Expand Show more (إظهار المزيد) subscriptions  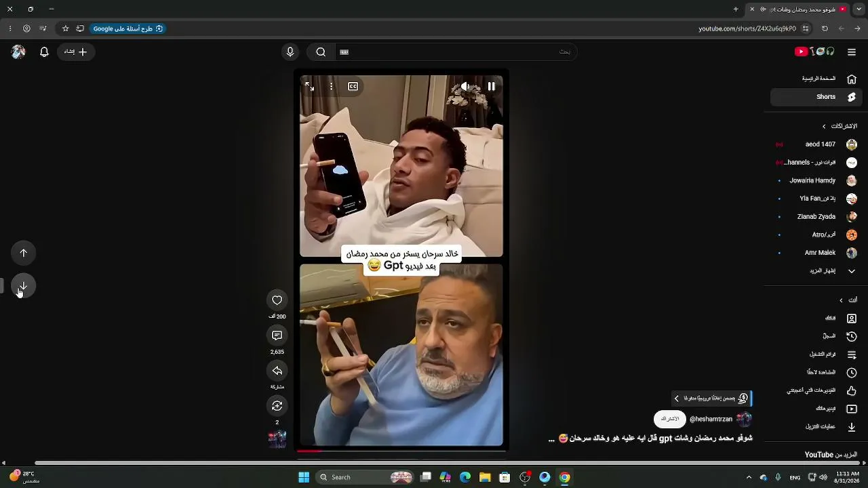pyautogui.click(x=818, y=271)
